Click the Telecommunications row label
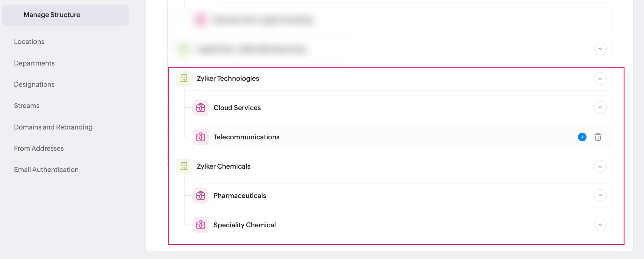Image resolution: width=644 pixels, height=259 pixels. point(246,137)
